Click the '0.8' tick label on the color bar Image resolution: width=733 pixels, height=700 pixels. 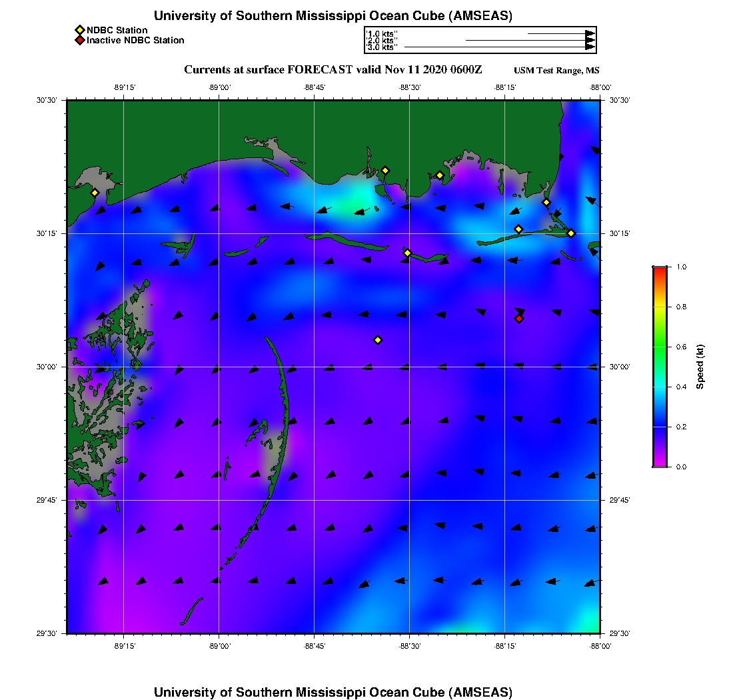coord(682,307)
